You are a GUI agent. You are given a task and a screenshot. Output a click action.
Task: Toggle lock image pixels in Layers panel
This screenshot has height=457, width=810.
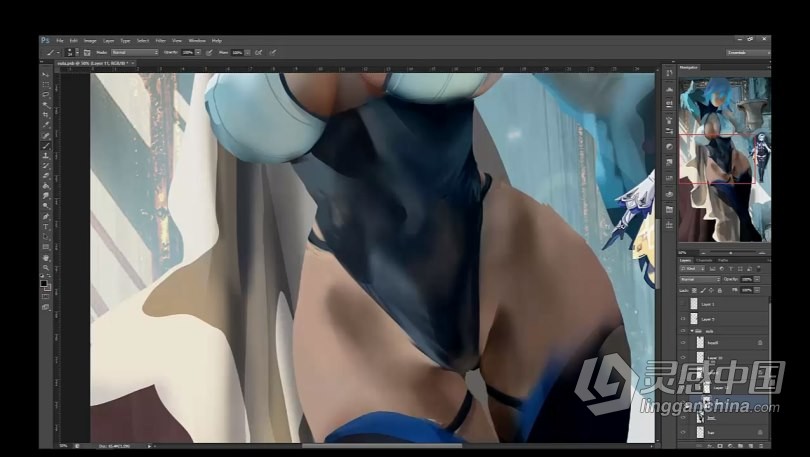pos(703,291)
